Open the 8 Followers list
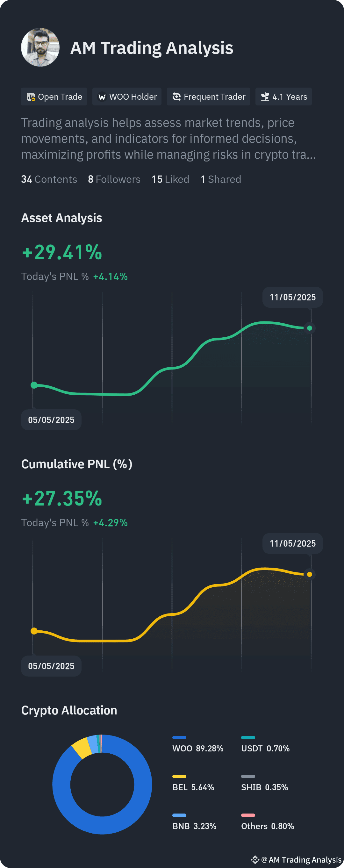 pos(114,179)
